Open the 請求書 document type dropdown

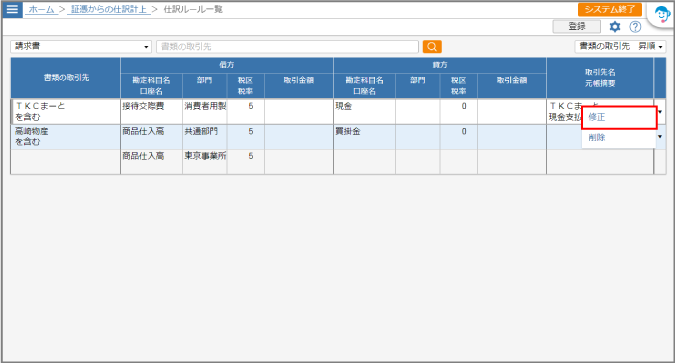click(81, 47)
